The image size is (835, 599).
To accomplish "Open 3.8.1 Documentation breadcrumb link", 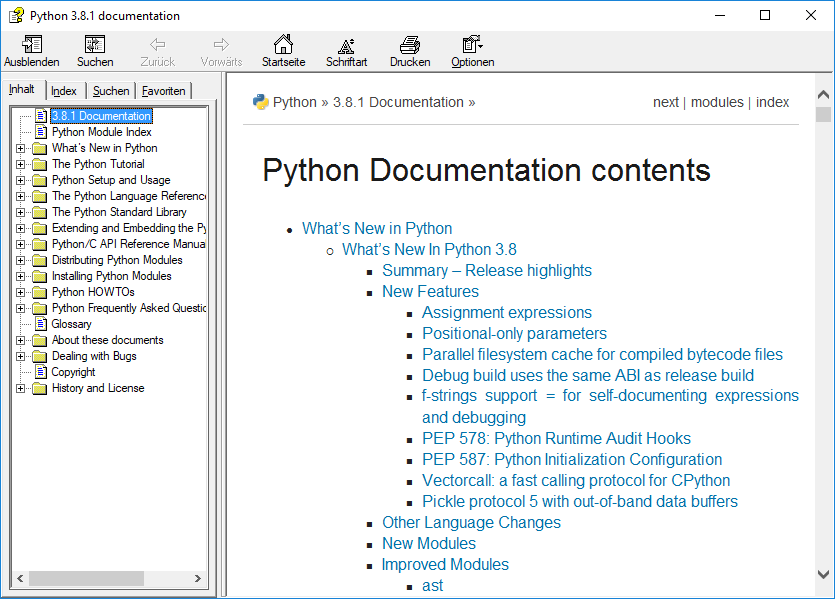I will pyautogui.click(x=398, y=102).
